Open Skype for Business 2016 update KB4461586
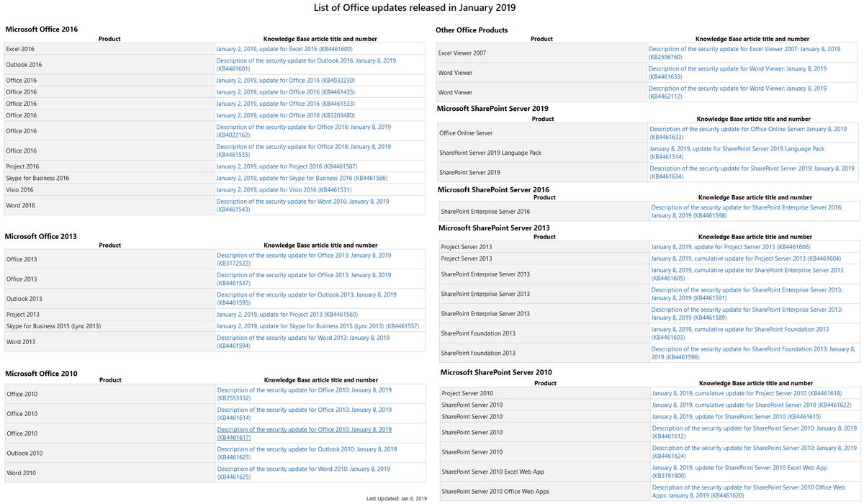Viewport: 864px width, 504px height. (302, 178)
